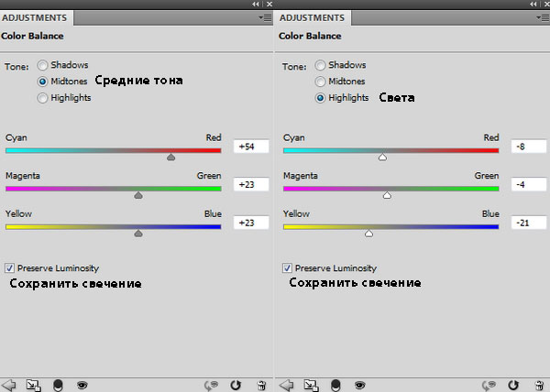
Task: Select Highlights tone in right panel
Action: click(320, 98)
